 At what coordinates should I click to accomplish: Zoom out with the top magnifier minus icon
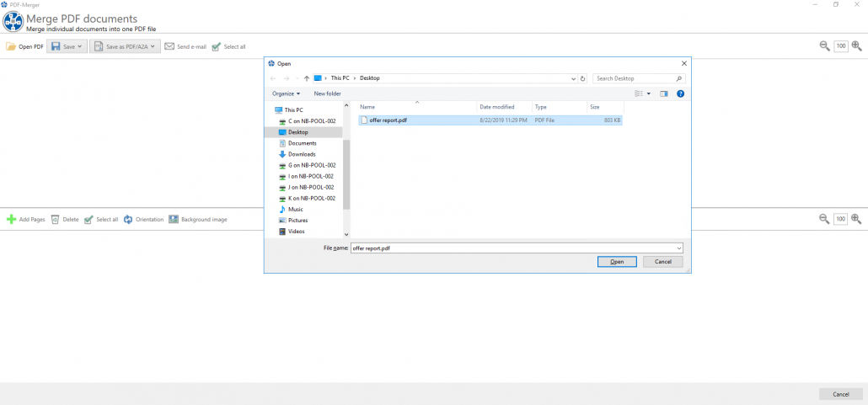tap(825, 46)
